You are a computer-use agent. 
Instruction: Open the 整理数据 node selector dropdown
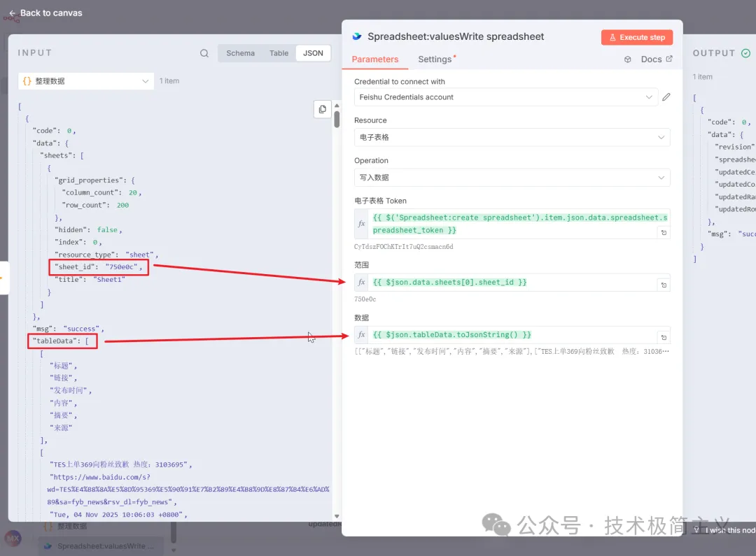86,81
